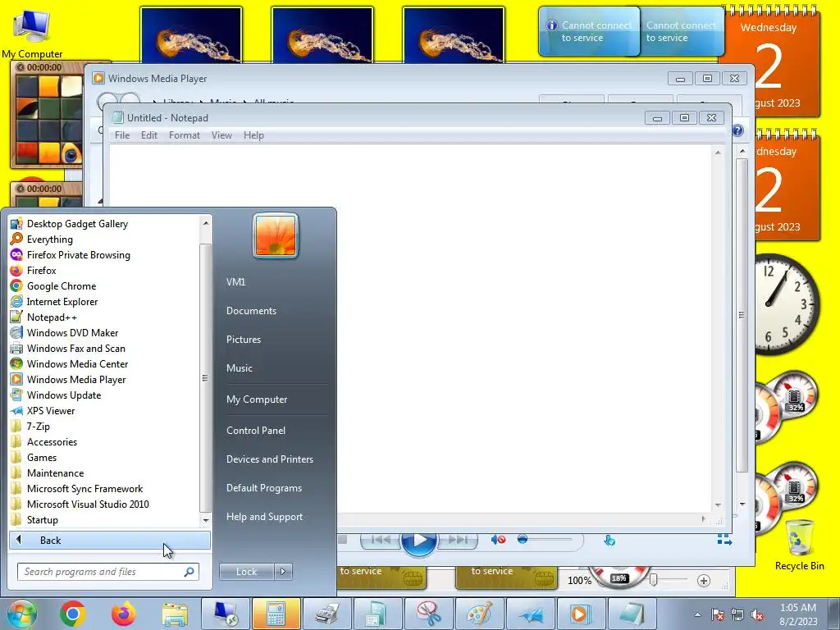The height and width of the screenshot is (630, 840).
Task: Open Documents from the Start menu
Action: click(x=251, y=311)
